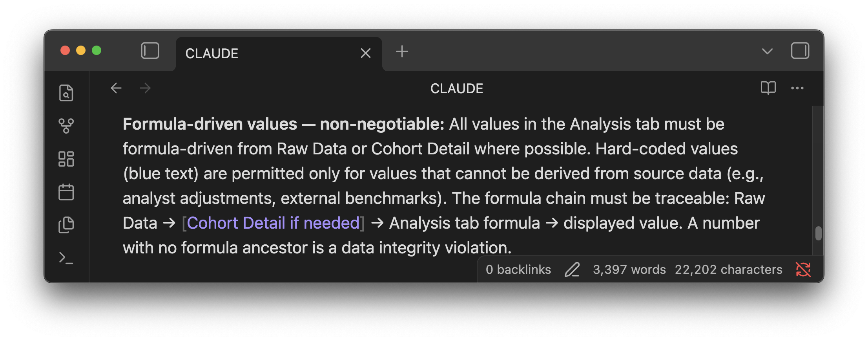The image size is (868, 341).
Task: Switch to reading view with book icon
Action: tap(768, 88)
